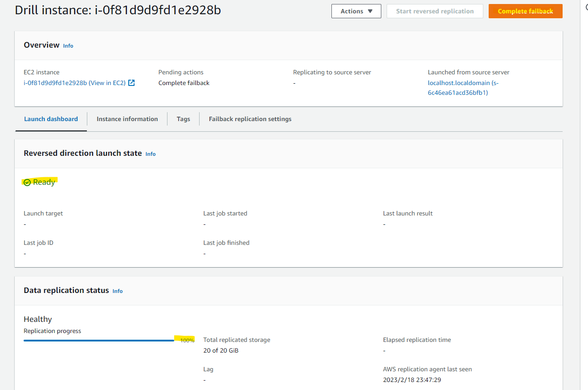
Task: Click the Lag label
Action: tap(208, 369)
